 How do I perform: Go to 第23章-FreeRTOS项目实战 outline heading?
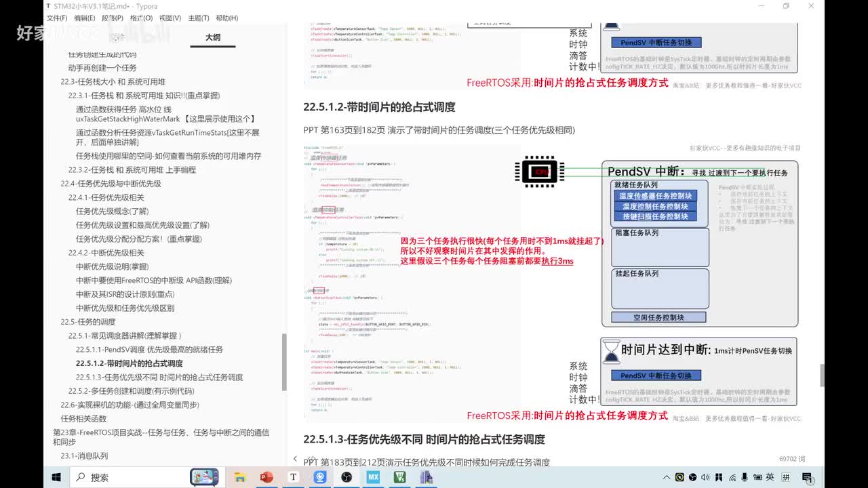click(161, 437)
